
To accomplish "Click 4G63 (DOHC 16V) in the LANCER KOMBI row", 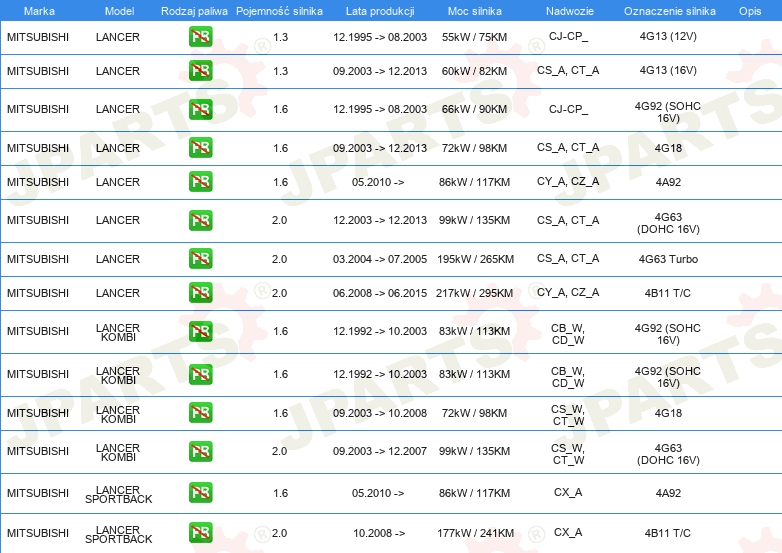I will click(x=668, y=454).
